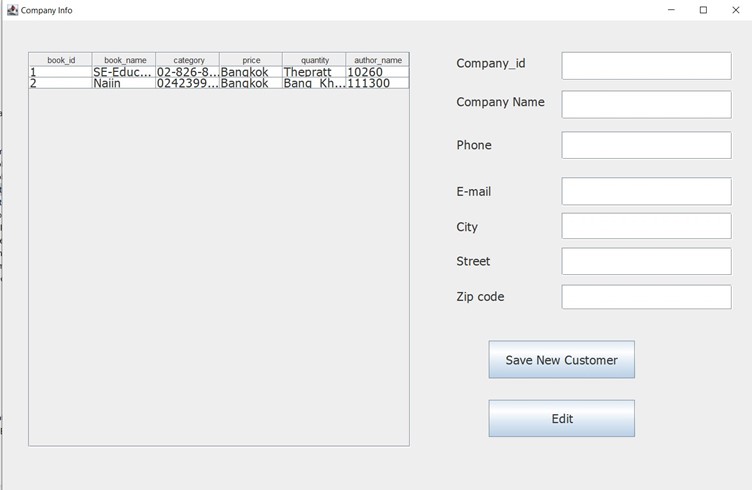752x490 pixels.
Task: Click the Edit button
Action: click(562, 419)
